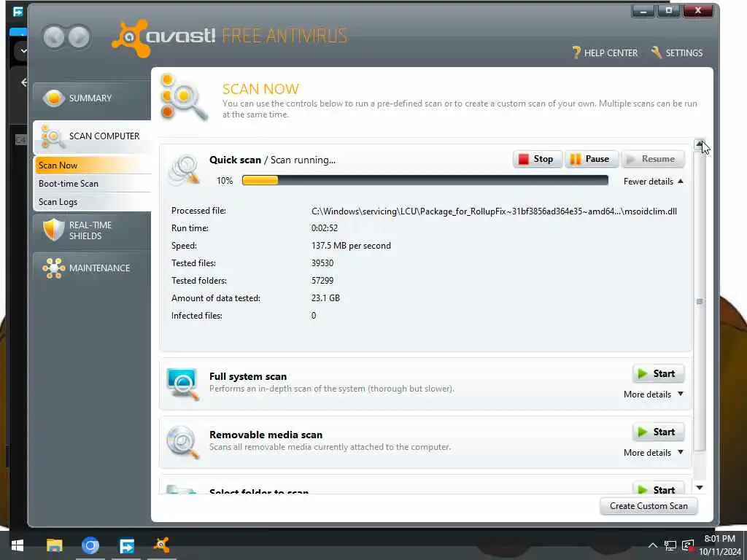Click the Removable media scan disc icon
Screen dimensions: 747x560
coord(182,442)
